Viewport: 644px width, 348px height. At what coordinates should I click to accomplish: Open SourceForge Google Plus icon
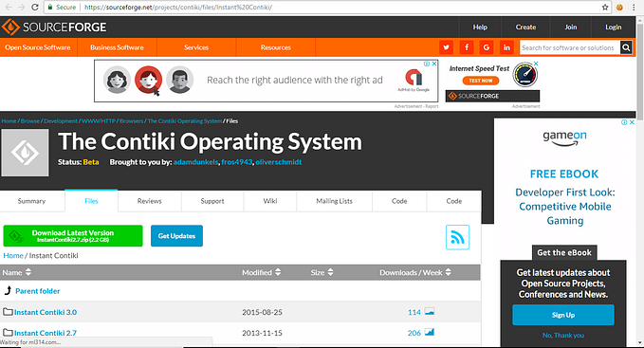(487, 47)
